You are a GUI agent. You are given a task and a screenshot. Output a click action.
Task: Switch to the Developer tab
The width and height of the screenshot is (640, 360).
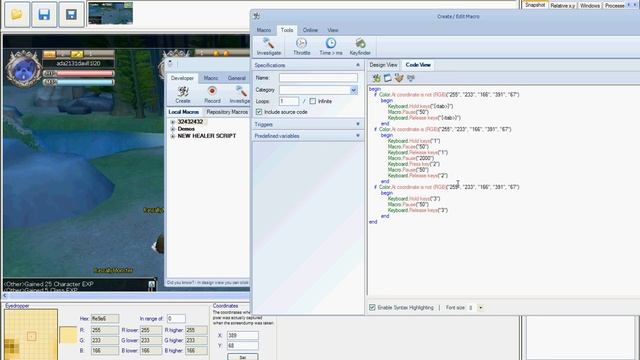pos(182,78)
